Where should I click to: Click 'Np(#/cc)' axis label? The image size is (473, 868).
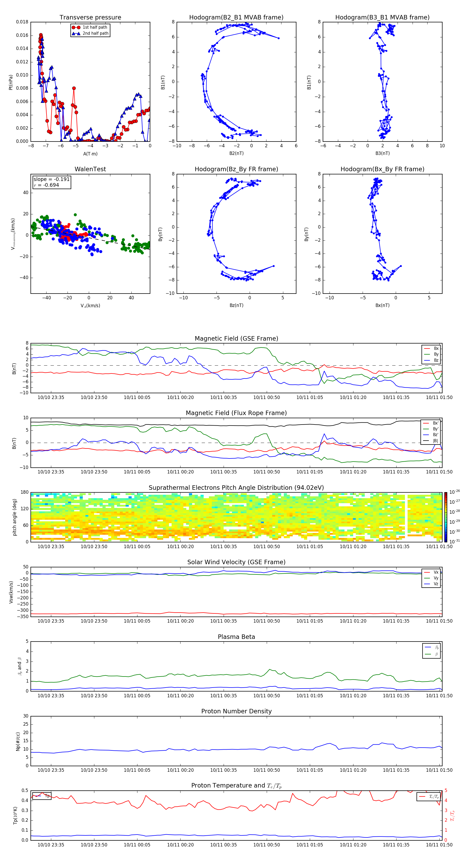pyautogui.click(x=18, y=741)
